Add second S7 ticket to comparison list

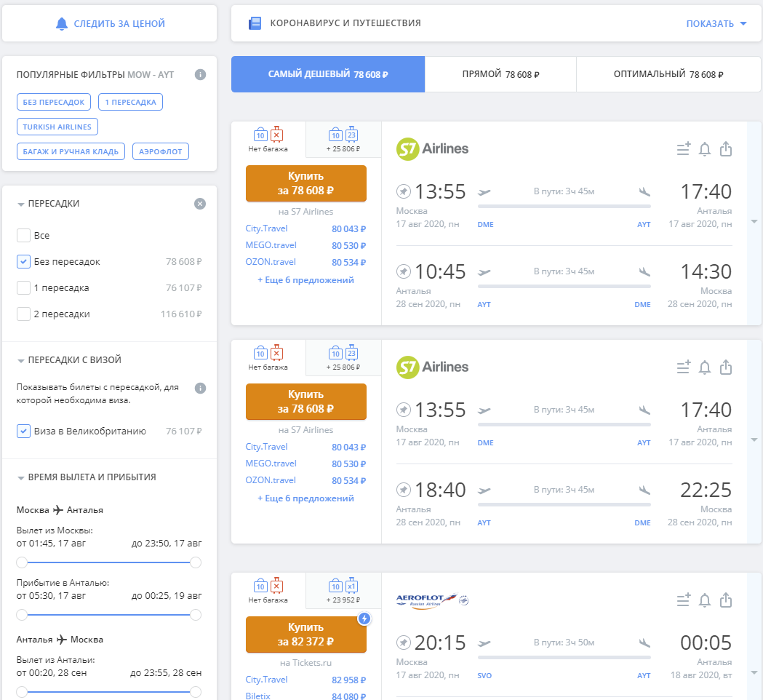click(x=684, y=367)
